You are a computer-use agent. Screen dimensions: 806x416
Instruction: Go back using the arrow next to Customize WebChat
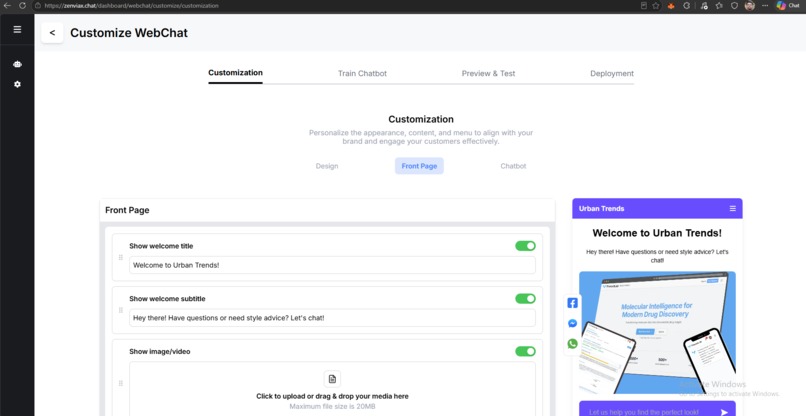pos(52,33)
